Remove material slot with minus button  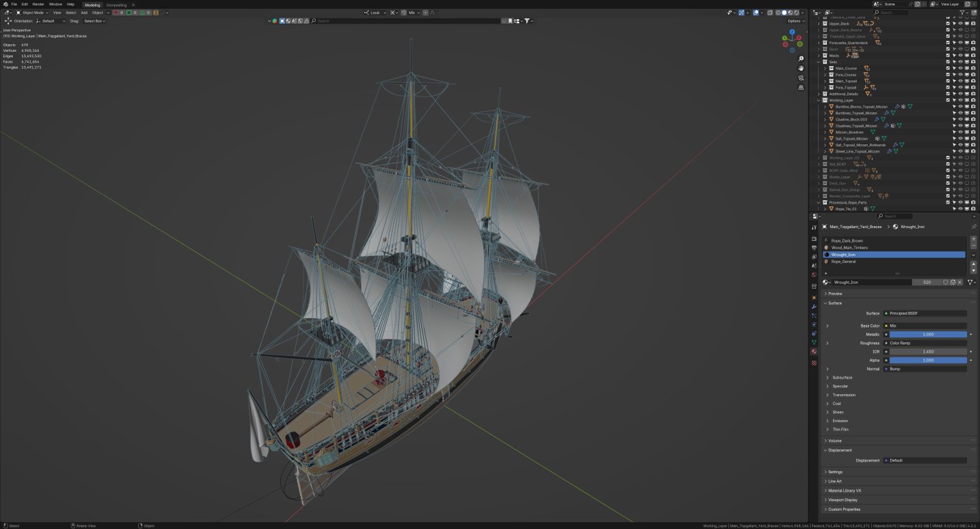click(x=973, y=246)
